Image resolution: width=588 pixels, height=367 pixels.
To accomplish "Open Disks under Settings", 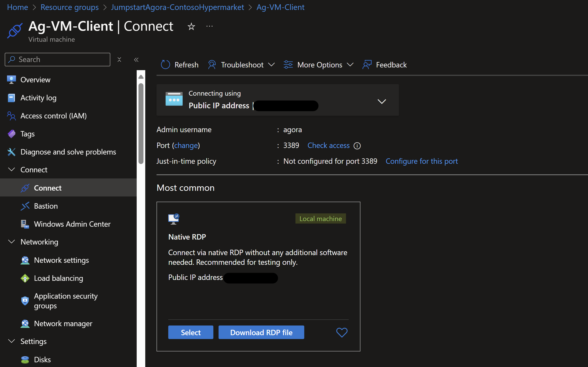I will [42, 360].
